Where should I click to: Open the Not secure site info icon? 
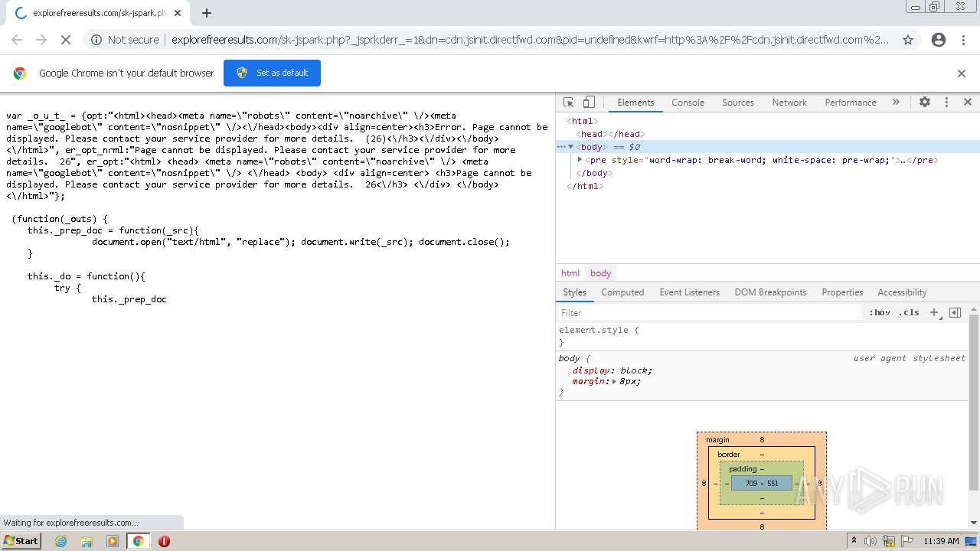96,40
